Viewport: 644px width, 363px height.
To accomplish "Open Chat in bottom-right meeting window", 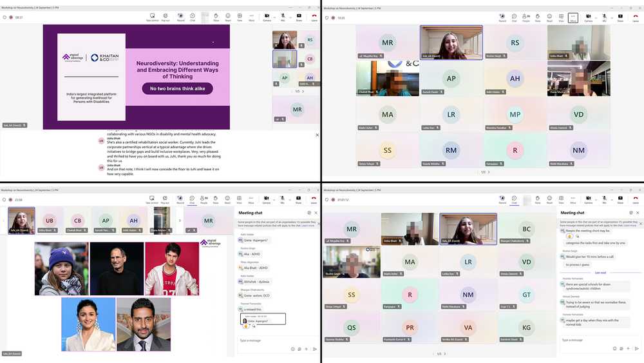I will click(514, 200).
